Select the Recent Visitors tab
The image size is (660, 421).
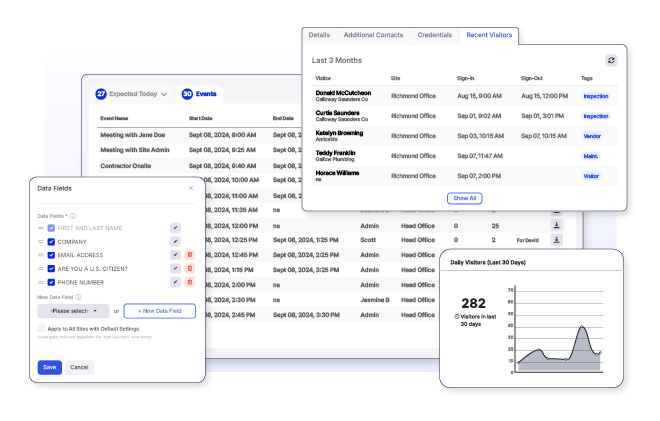pos(489,35)
